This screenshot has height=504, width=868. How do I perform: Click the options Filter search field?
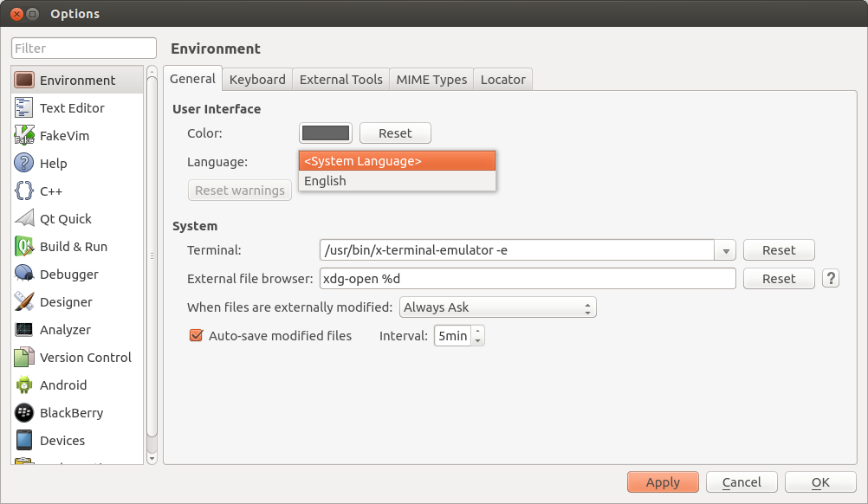pos(84,48)
